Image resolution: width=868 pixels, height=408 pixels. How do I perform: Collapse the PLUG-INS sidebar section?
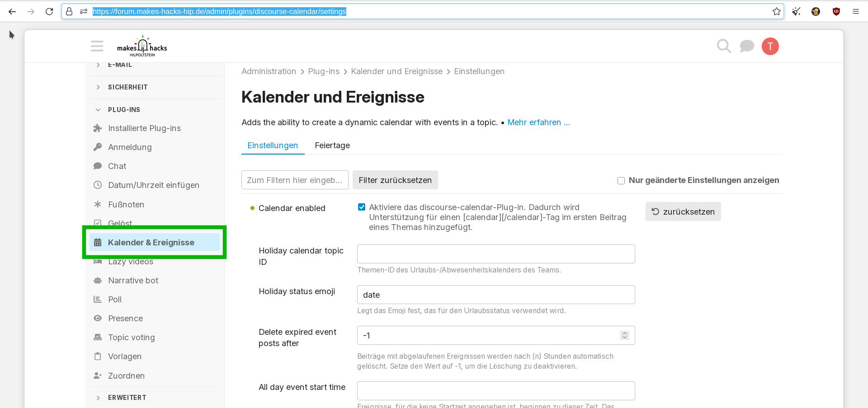coord(124,110)
